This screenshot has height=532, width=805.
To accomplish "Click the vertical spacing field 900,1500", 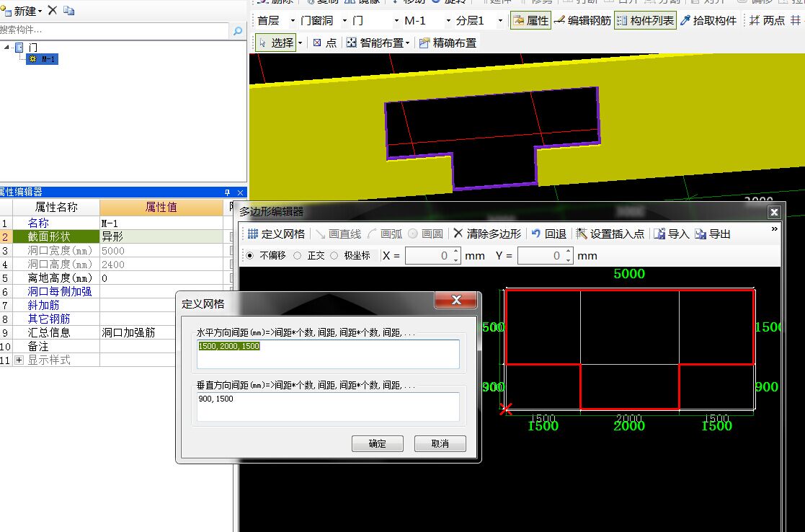I will (x=328, y=406).
